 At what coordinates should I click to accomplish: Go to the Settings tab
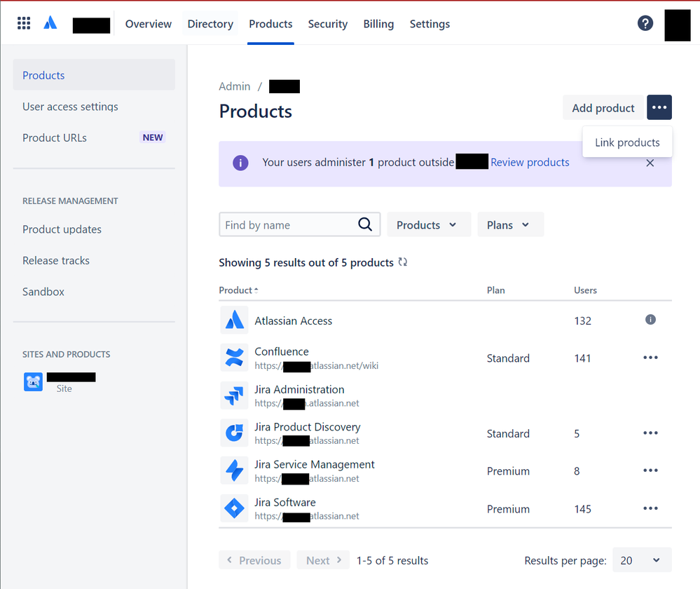[430, 24]
